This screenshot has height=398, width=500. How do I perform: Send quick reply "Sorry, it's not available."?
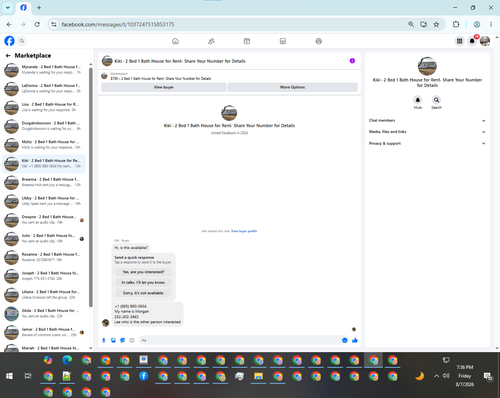pos(143,293)
